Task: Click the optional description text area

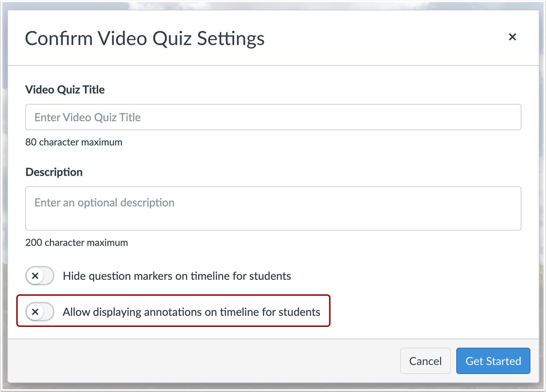Action: pos(273,208)
